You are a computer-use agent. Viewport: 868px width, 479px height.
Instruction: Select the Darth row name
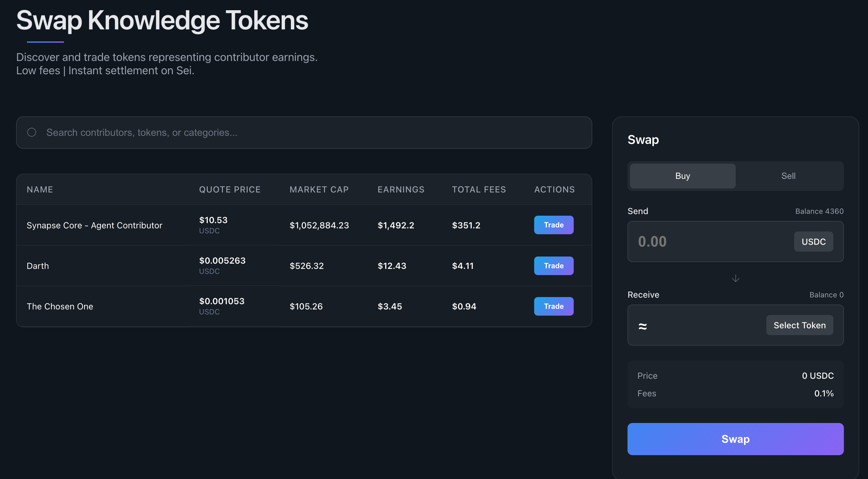[38, 266]
